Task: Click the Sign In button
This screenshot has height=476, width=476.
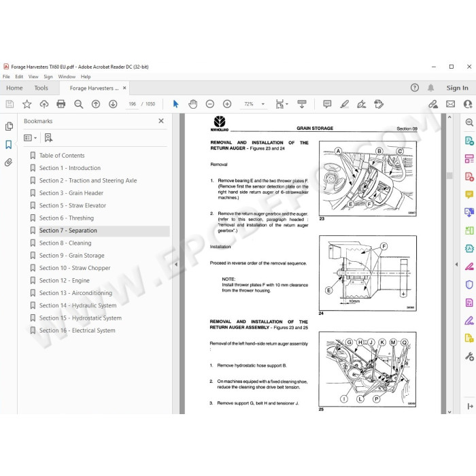Action: tap(457, 88)
